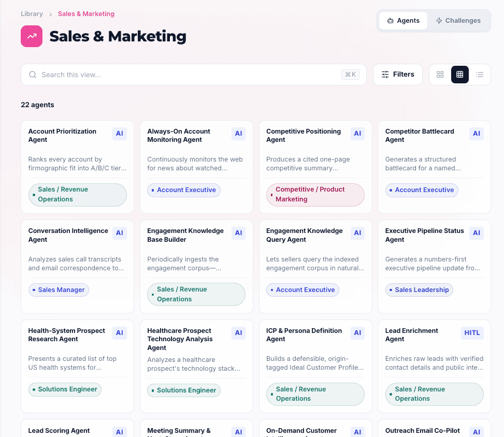Click AI badge on Lead Scoring Agent
This screenshot has width=504, height=437.
point(120,432)
